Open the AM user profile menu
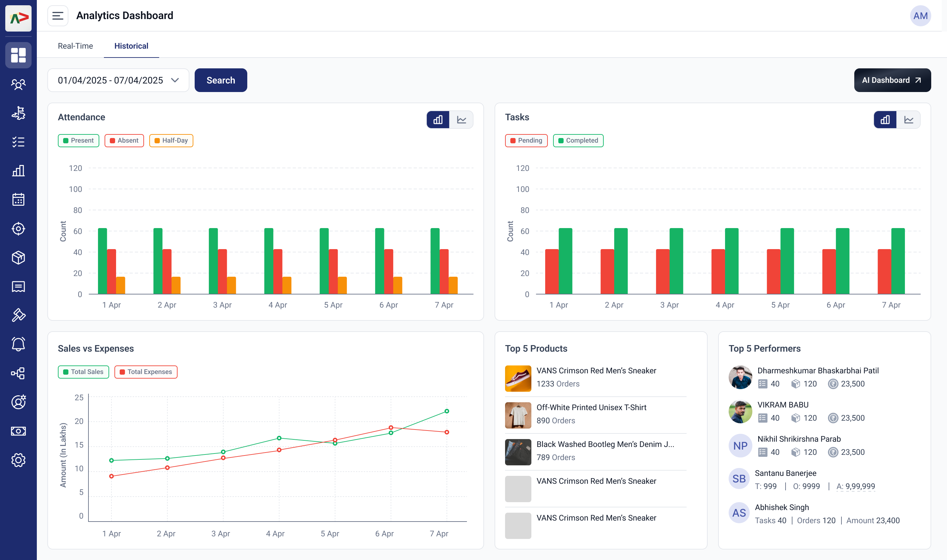Viewport: 947px width, 560px height. [920, 16]
